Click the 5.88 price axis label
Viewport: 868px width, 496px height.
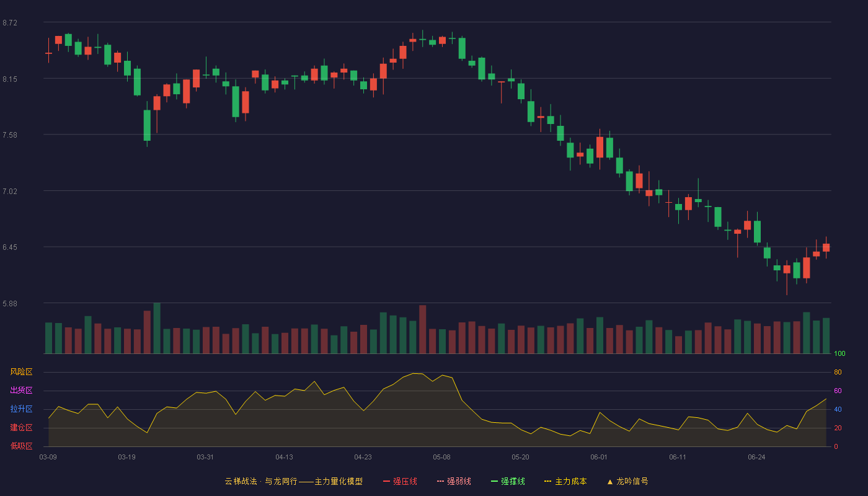pos(10,304)
